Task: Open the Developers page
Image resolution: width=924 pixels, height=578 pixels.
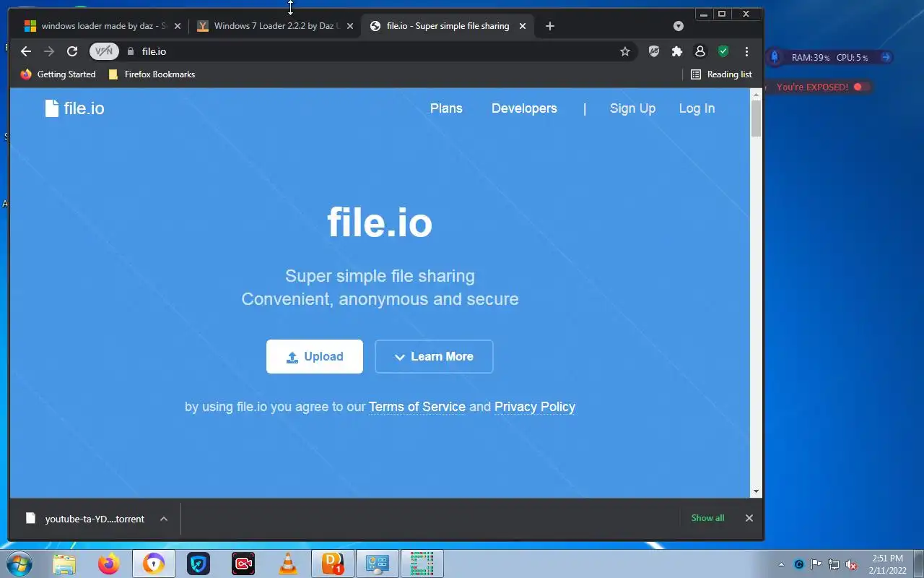Action: click(x=524, y=108)
